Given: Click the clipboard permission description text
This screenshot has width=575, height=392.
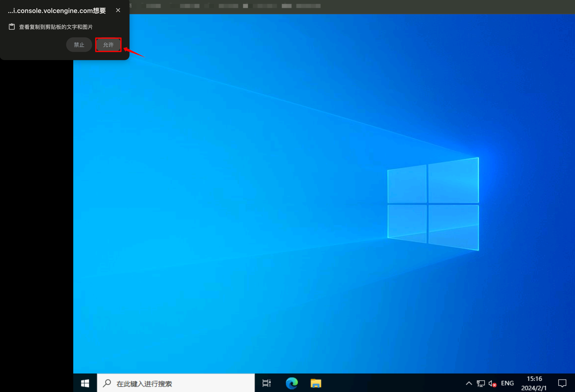Looking at the screenshot, I should point(56,27).
